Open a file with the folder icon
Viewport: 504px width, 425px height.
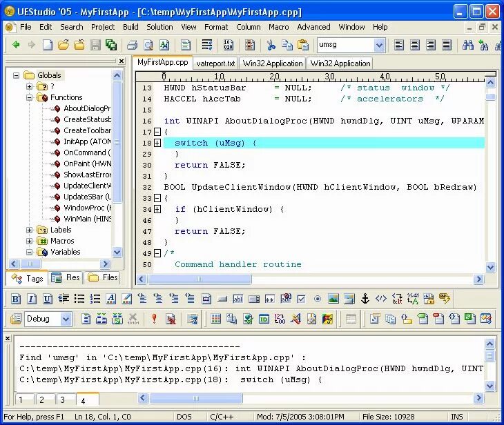[64, 45]
